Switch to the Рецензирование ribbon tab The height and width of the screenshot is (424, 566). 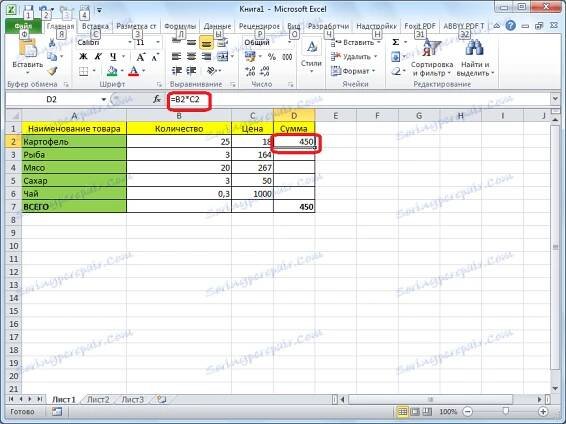259,26
